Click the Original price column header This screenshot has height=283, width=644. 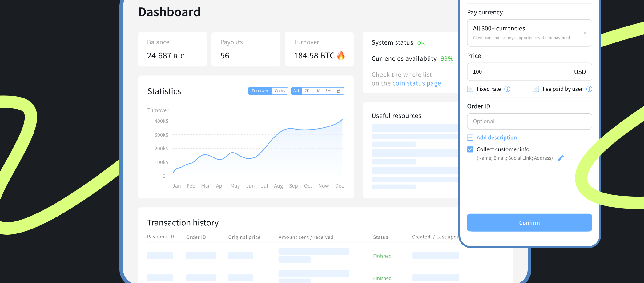click(244, 237)
